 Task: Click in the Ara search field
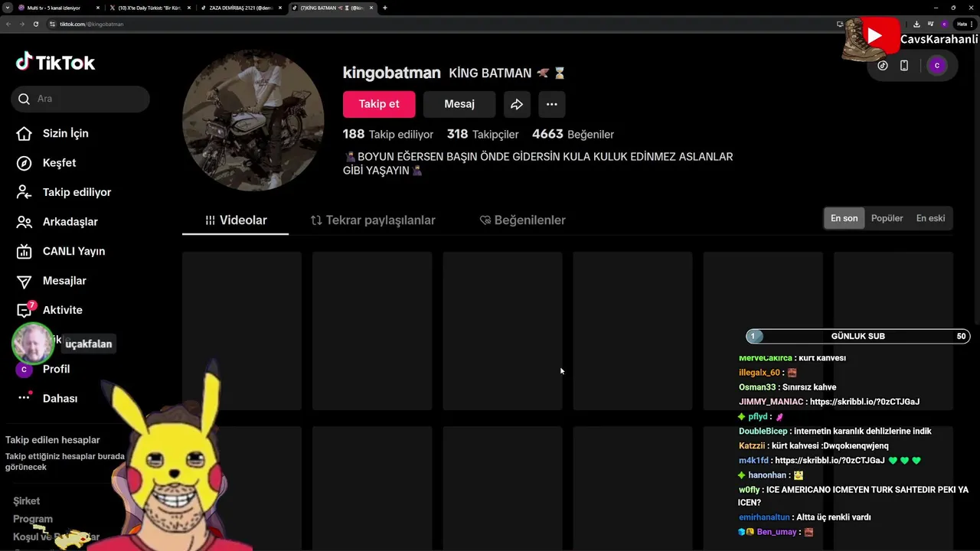[80, 99]
